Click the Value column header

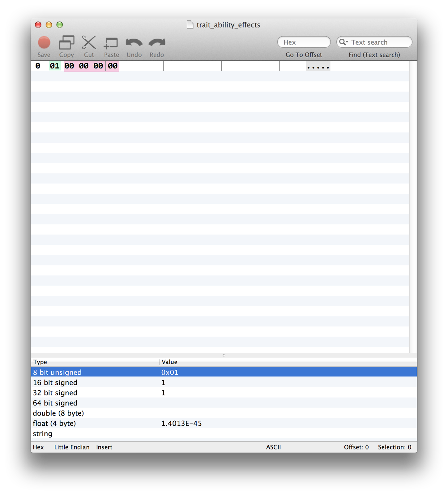[288, 362]
